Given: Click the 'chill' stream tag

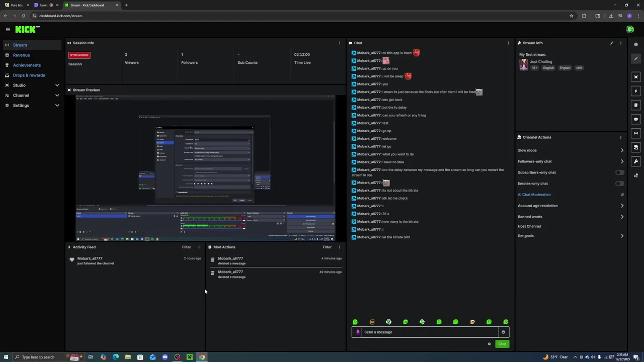Looking at the screenshot, I should click(579, 68).
